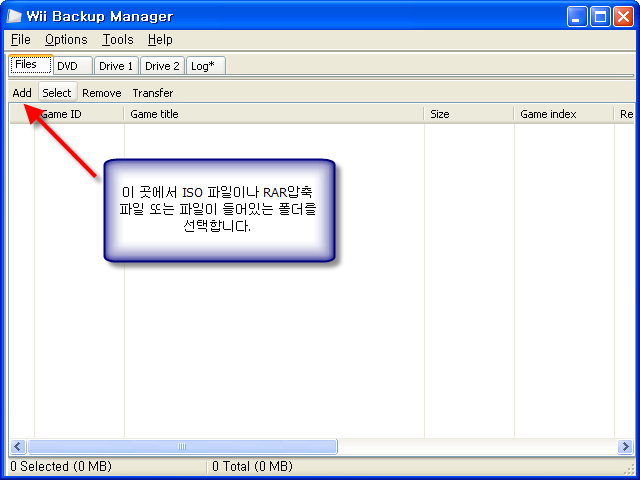The image size is (640, 480).
Task: Switch to the Drive 1 tab
Action: coord(116,66)
